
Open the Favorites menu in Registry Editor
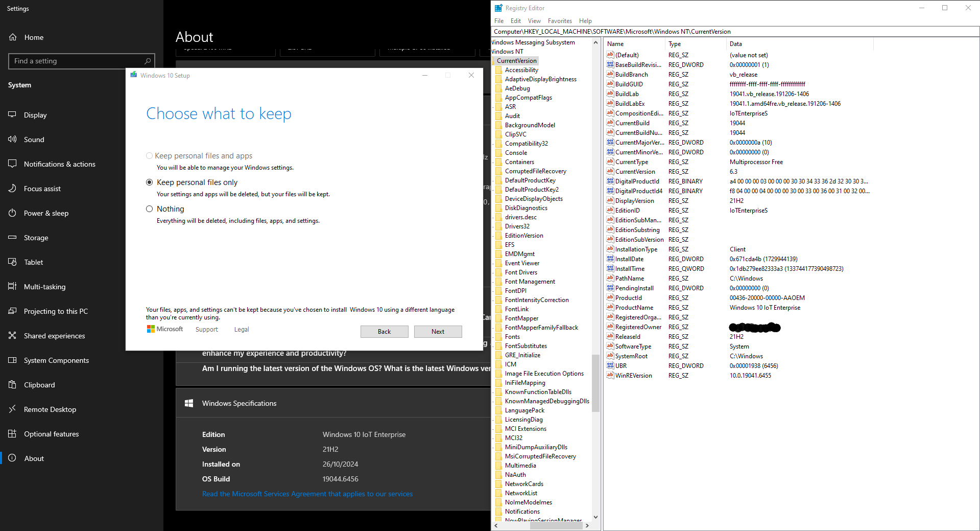[x=559, y=21]
